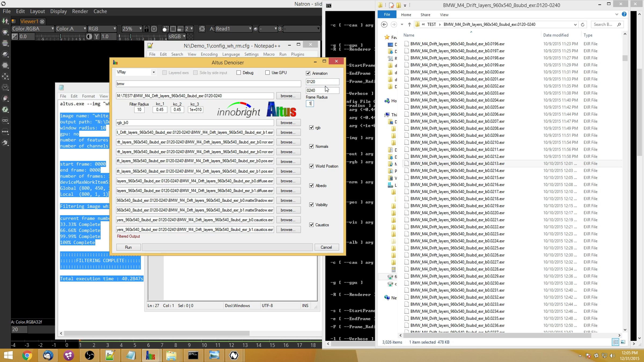
Task: Expand the Explorer address bar history dropdown
Action: pyautogui.click(x=575, y=25)
